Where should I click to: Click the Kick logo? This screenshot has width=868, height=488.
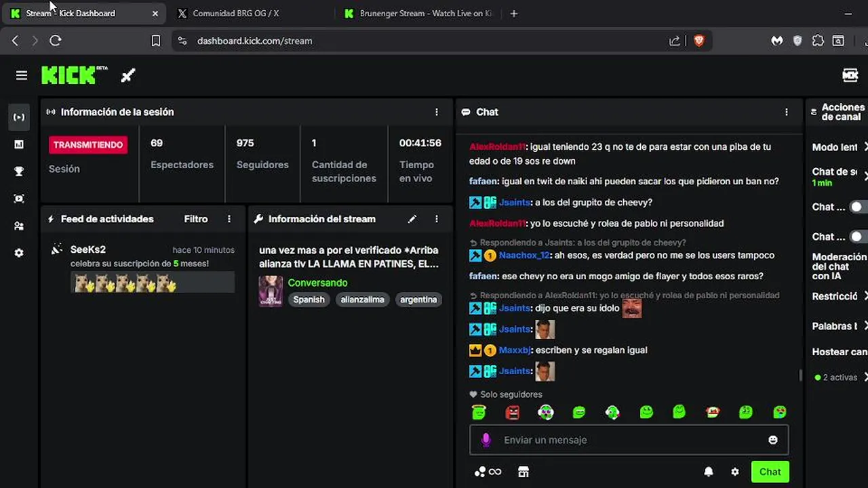point(74,75)
